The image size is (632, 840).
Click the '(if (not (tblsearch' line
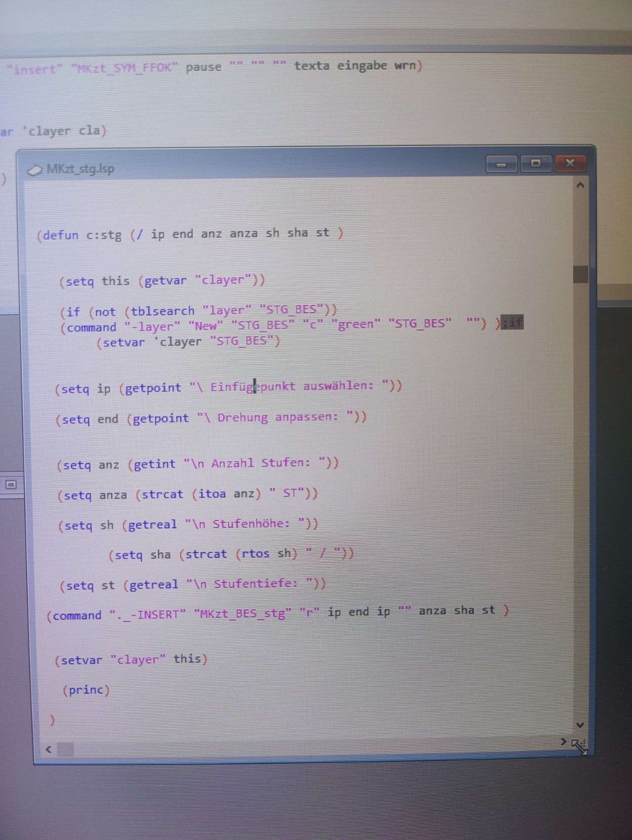(x=198, y=311)
